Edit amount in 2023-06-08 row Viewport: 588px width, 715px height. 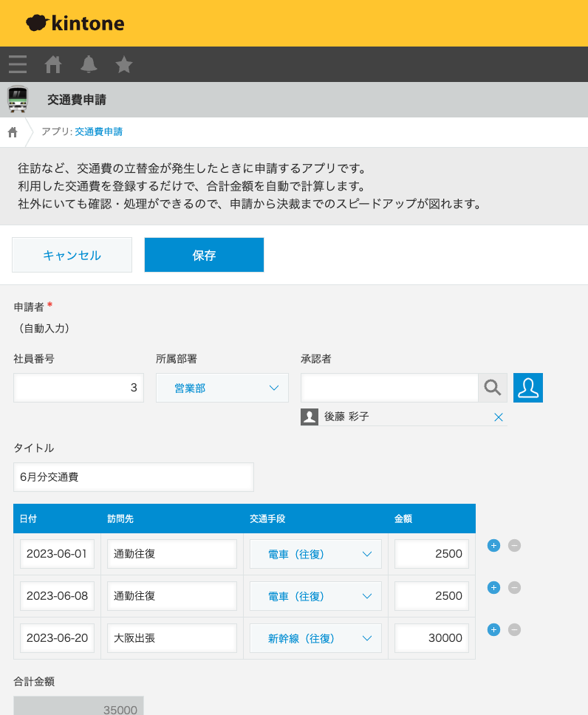pos(431,595)
